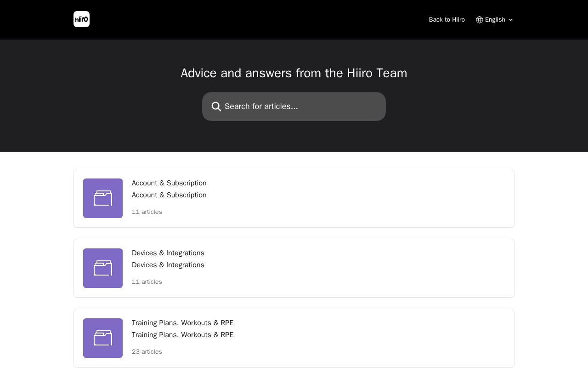Click 11 articles under Account & Subscription
Image resolution: width=588 pixels, height=368 pixels.
147,212
